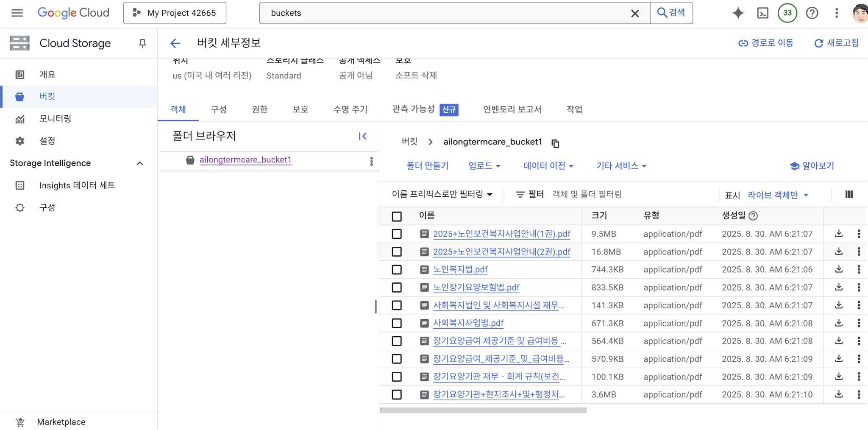Open more actions for the 141.3KB file

click(x=859, y=305)
